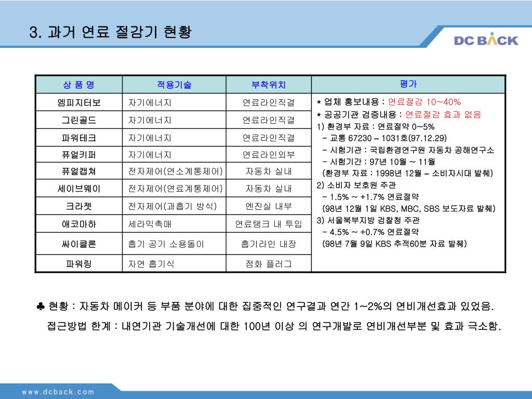Select the product cell '크라젯'

[79, 206]
